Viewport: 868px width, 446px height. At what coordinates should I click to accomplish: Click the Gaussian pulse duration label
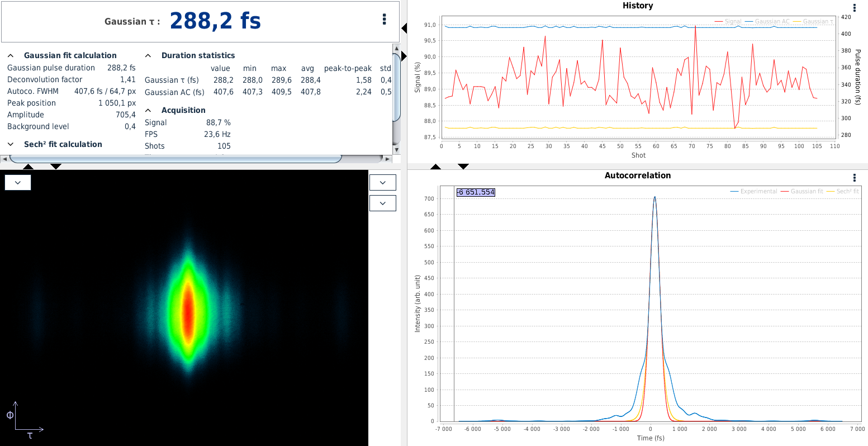(51, 68)
